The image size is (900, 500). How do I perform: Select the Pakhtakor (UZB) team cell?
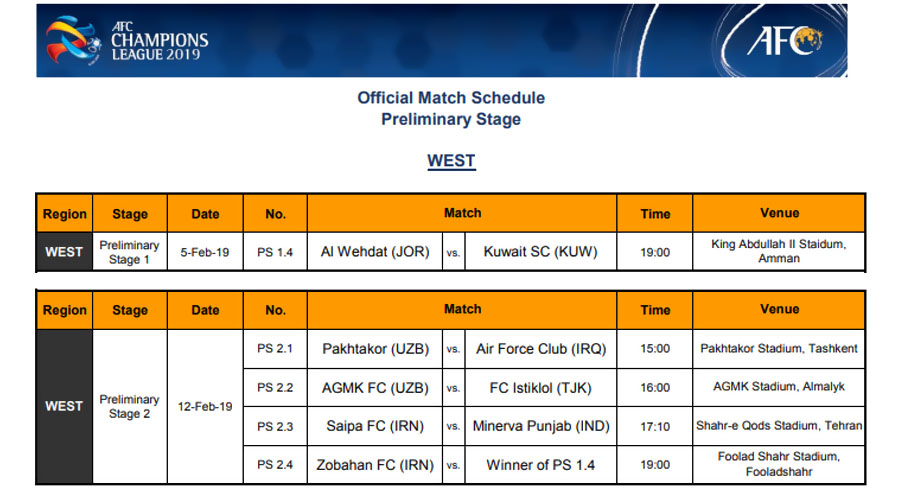pos(375,349)
